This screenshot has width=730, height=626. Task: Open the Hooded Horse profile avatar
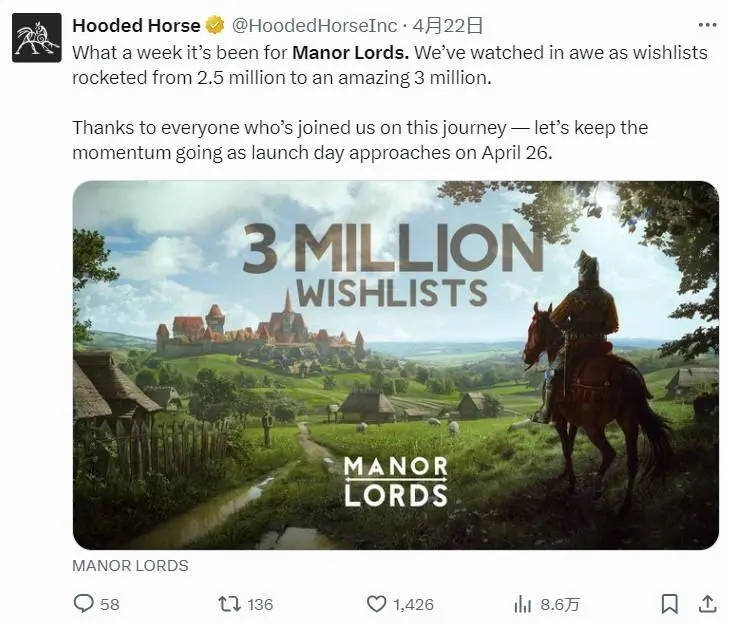point(36,38)
